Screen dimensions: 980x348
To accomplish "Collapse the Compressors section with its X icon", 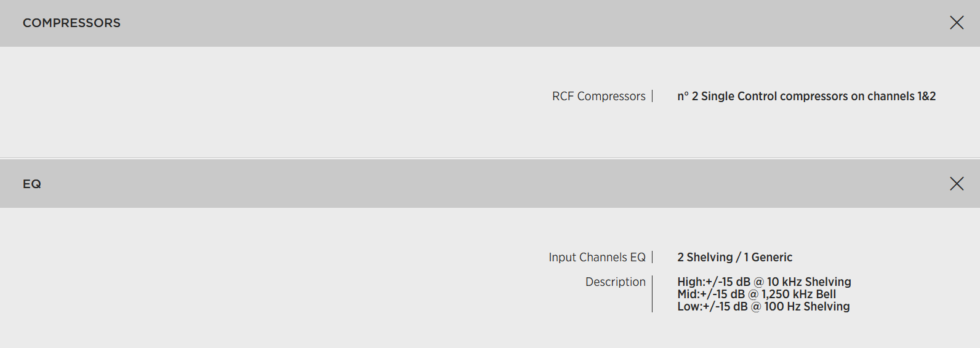I will [957, 23].
